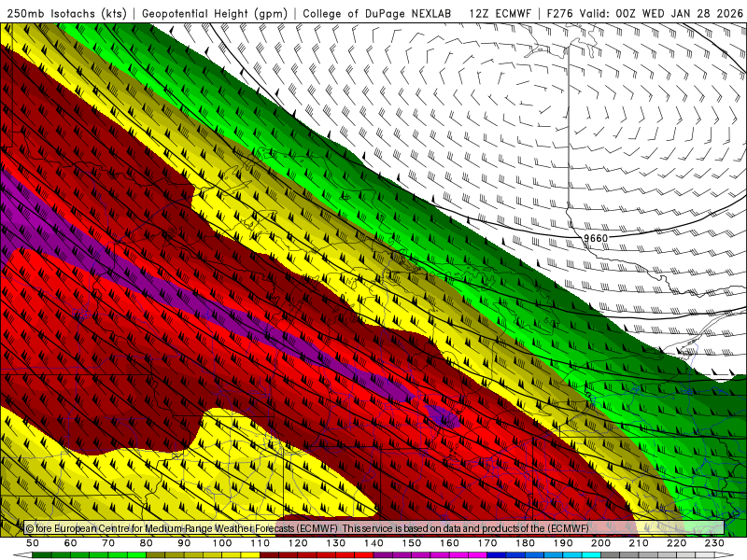Click the 'F276' forecast hour text
Screen dimensions: 747x560
[x=561, y=14]
